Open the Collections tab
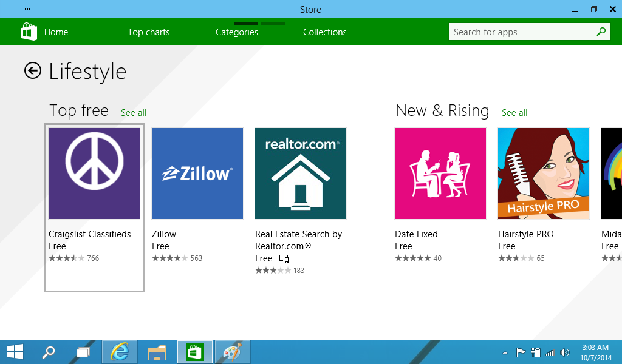The image size is (622, 364). (325, 32)
